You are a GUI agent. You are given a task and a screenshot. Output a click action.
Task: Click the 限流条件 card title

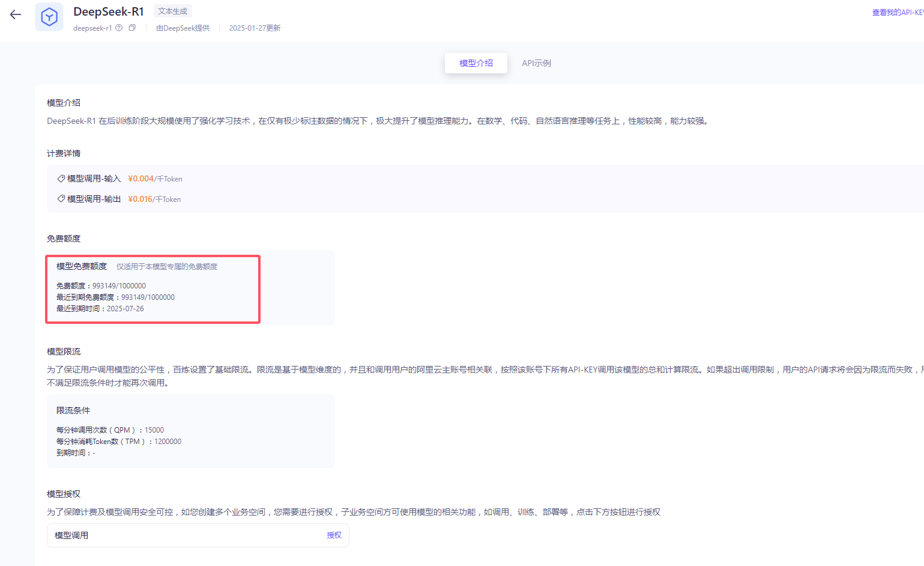tap(73, 410)
